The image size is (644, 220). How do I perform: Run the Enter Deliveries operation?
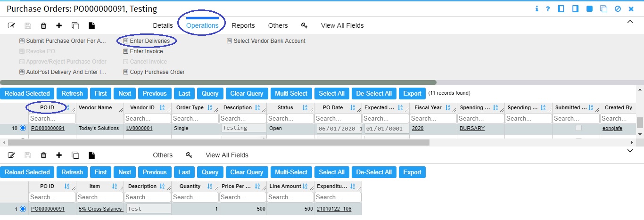click(146, 41)
